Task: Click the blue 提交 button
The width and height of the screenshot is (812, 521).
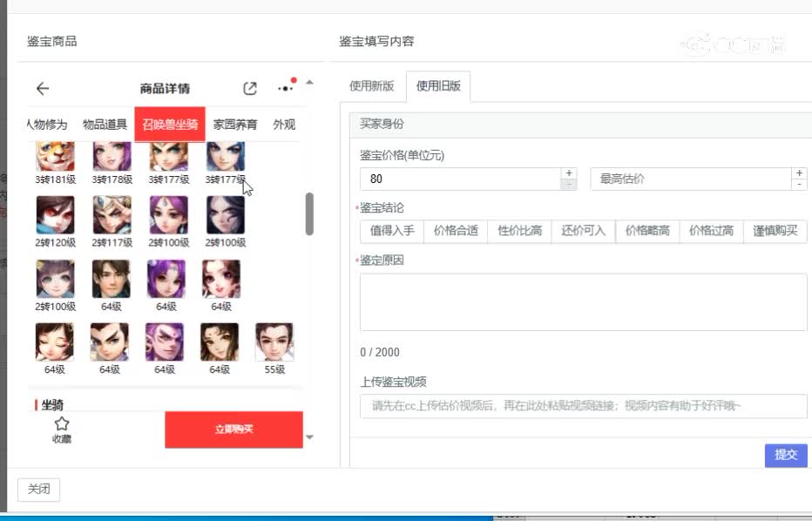Action: [785, 455]
